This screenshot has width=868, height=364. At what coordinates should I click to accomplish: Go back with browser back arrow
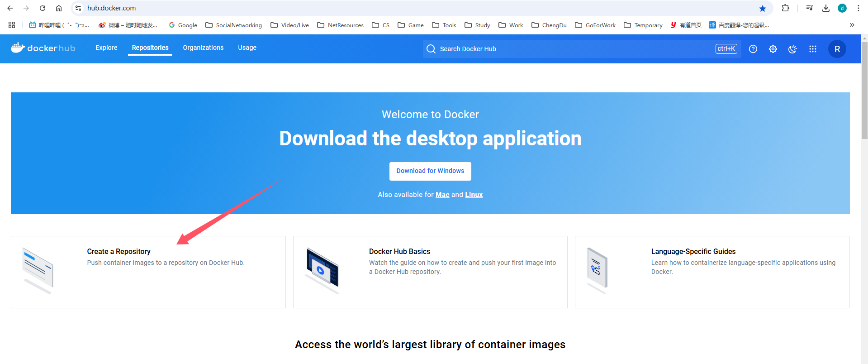coord(10,8)
